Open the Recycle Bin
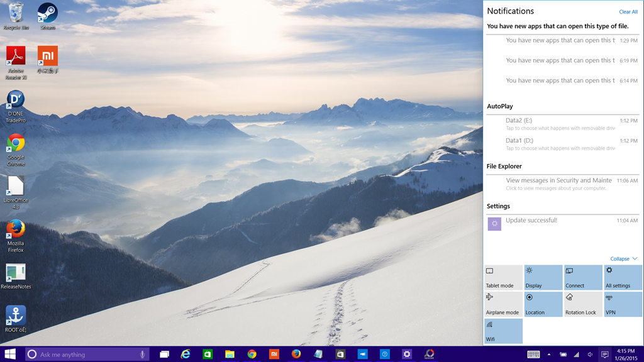Viewport: 644px width, 362px height. [x=14, y=14]
